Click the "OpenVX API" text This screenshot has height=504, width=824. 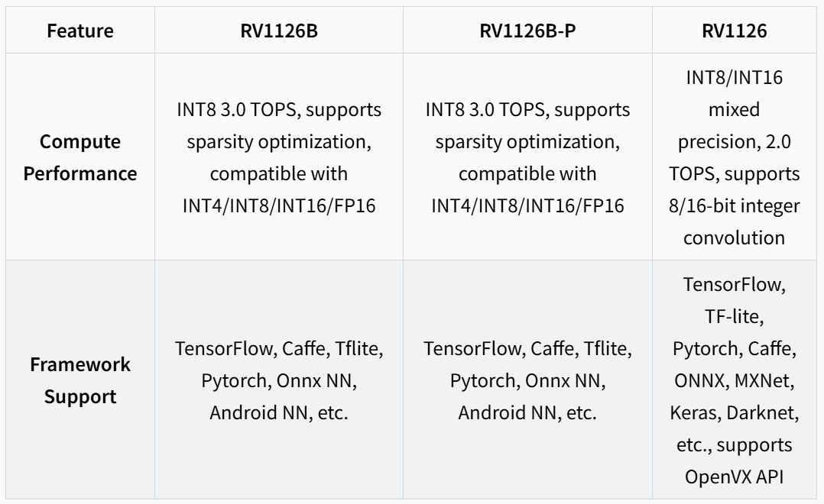coord(734,477)
